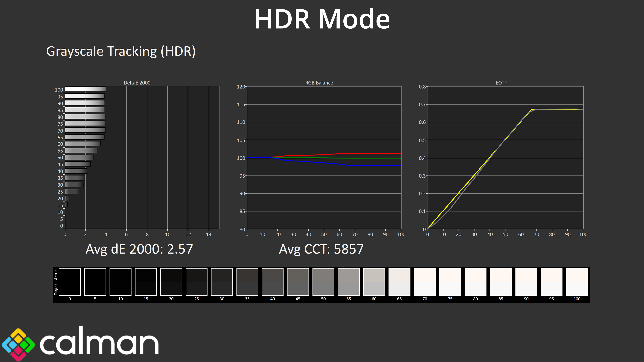Click the Avg CCT: 5857 readout

tap(321, 249)
